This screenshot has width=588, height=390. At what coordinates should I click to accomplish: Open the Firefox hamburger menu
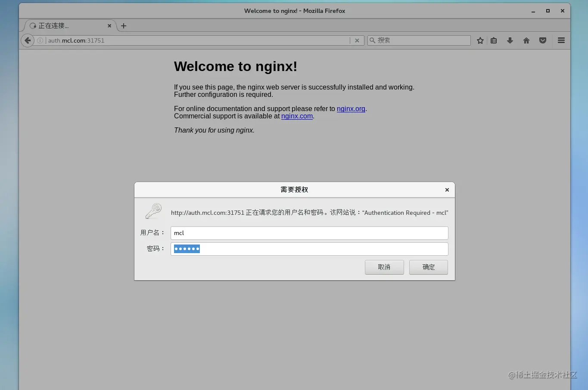pyautogui.click(x=561, y=40)
